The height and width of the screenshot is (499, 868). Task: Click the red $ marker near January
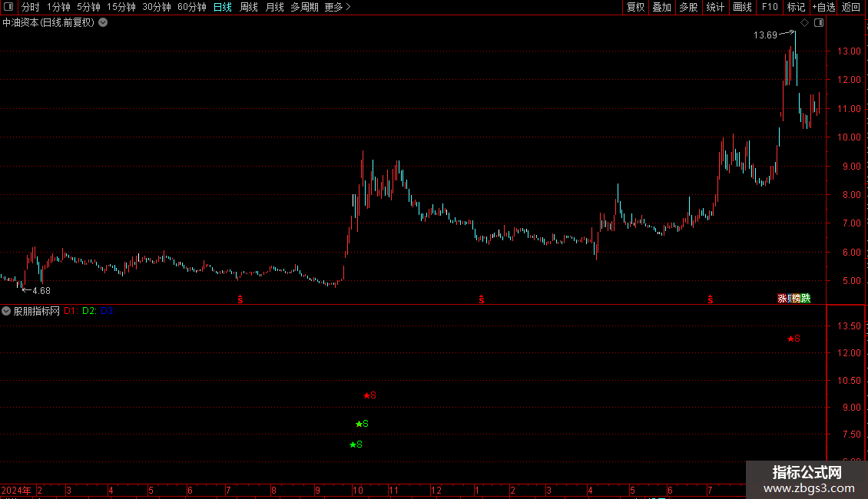[x=482, y=299]
